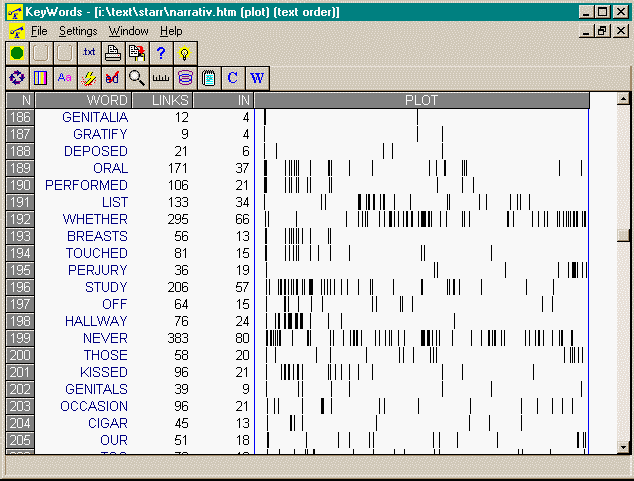
Task: Sort by the LINKS column header
Action: 162,100
